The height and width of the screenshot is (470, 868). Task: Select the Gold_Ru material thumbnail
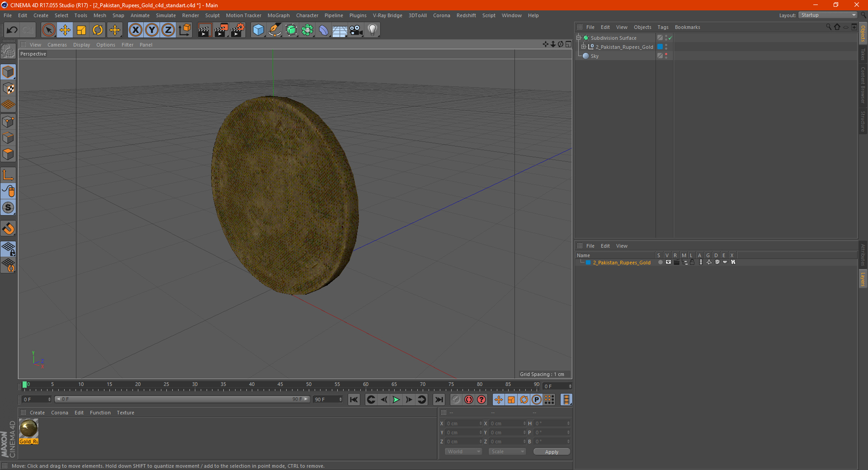(x=28, y=428)
